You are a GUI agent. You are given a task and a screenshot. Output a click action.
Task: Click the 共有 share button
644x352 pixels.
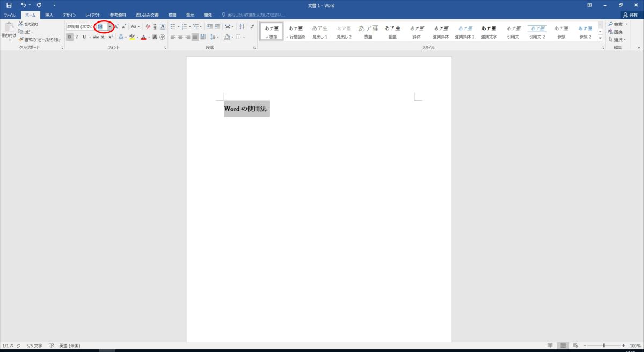[631, 15]
